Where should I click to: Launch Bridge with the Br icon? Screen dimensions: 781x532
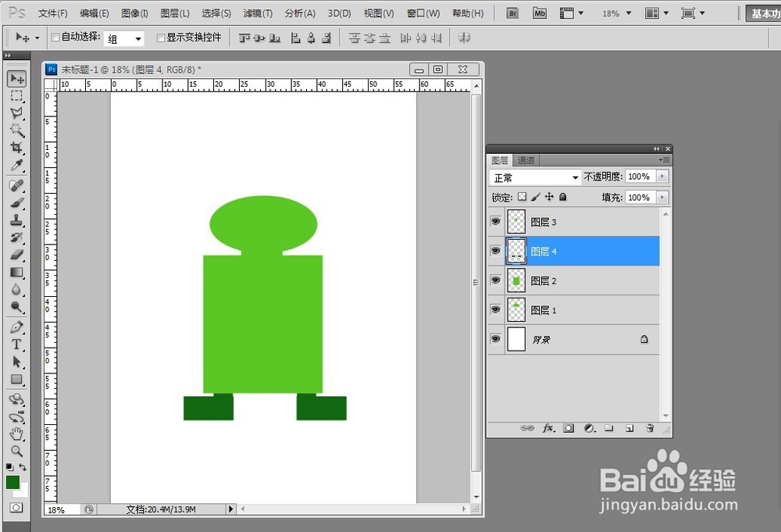click(x=512, y=13)
